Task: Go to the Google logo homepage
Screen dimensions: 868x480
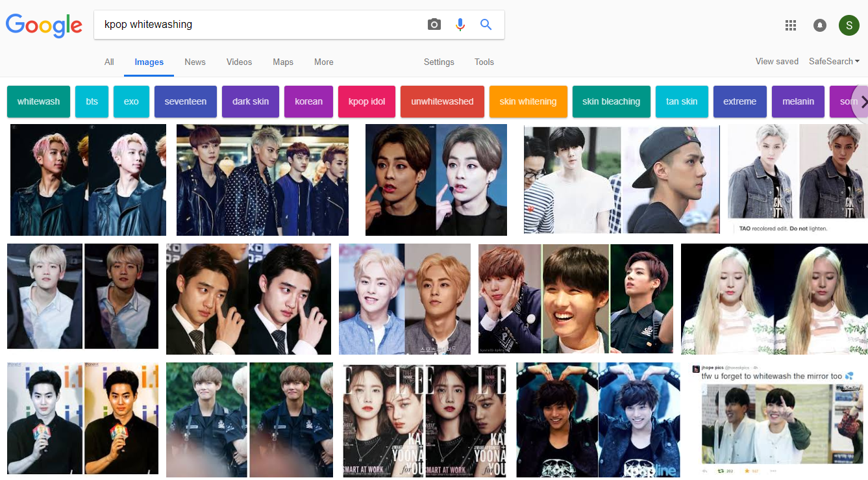Action: 44,25
